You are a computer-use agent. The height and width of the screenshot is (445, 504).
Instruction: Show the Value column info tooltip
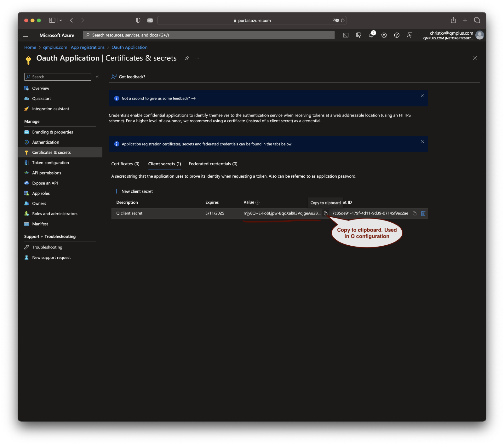click(x=257, y=203)
